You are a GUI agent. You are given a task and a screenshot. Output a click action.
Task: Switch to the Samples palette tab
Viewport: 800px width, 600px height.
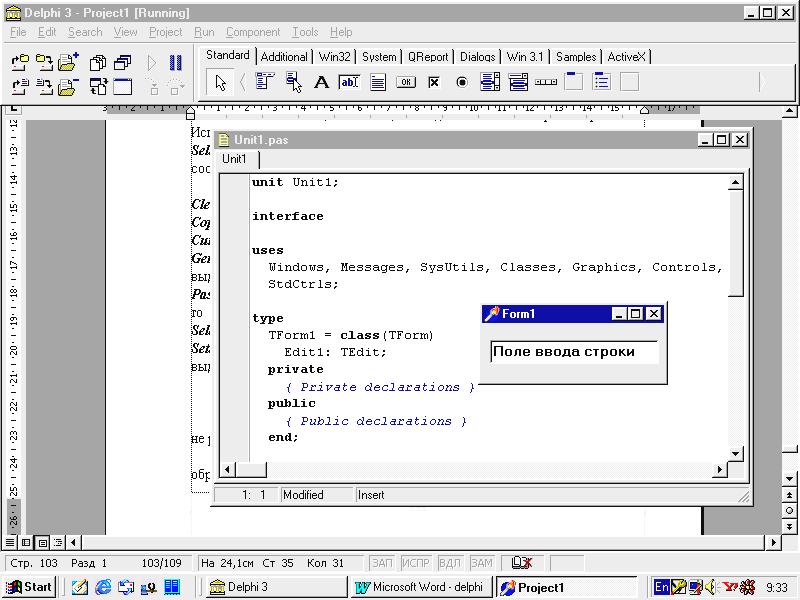[576, 57]
